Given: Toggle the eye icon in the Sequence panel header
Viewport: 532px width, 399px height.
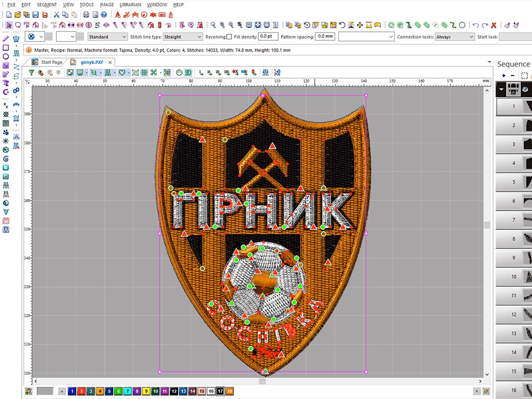Looking at the screenshot, I should pyautogui.click(x=525, y=89).
